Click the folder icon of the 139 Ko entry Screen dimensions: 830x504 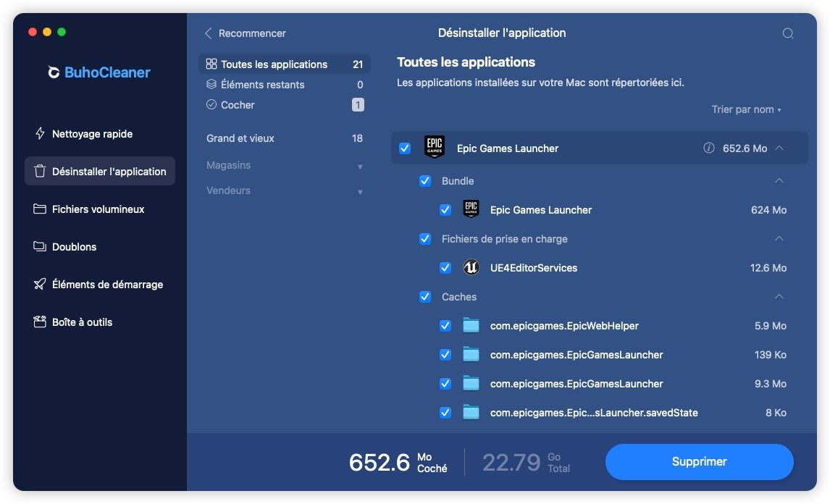click(x=471, y=354)
